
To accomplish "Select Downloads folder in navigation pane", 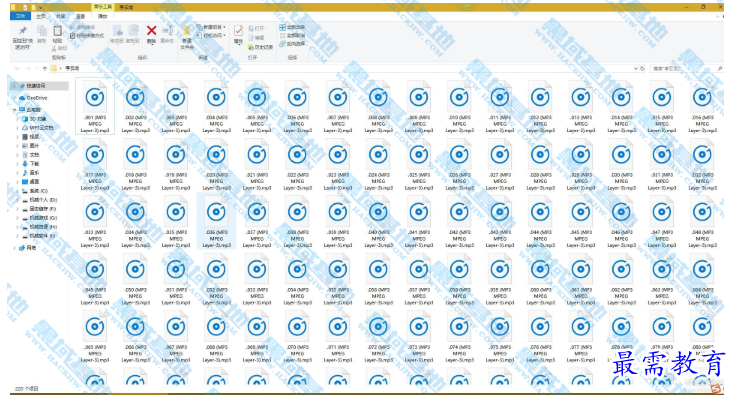I will click(31, 164).
